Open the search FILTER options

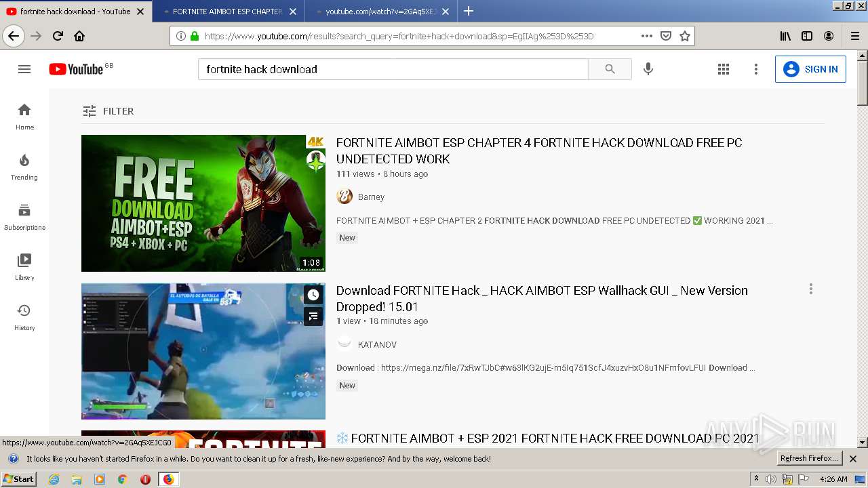pyautogui.click(x=108, y=111)
